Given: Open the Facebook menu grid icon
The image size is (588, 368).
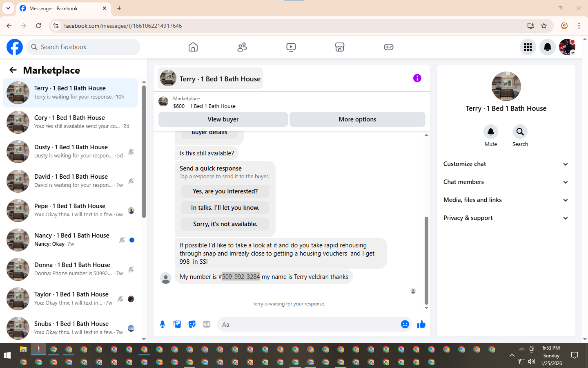Looking at the screenshot, I should click(528, 47).
